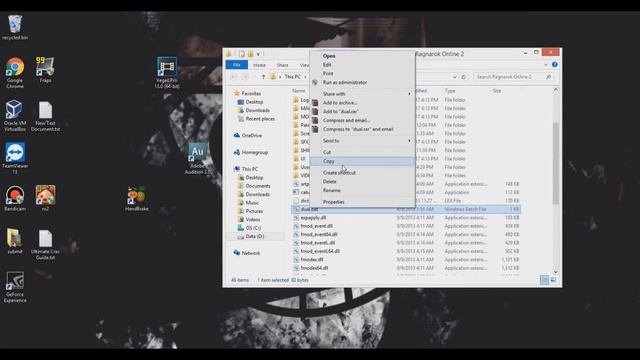The image size is (640, 360).
Task: Open Oracle VM VirtualBox shortcut
Action: click(15, 115)
